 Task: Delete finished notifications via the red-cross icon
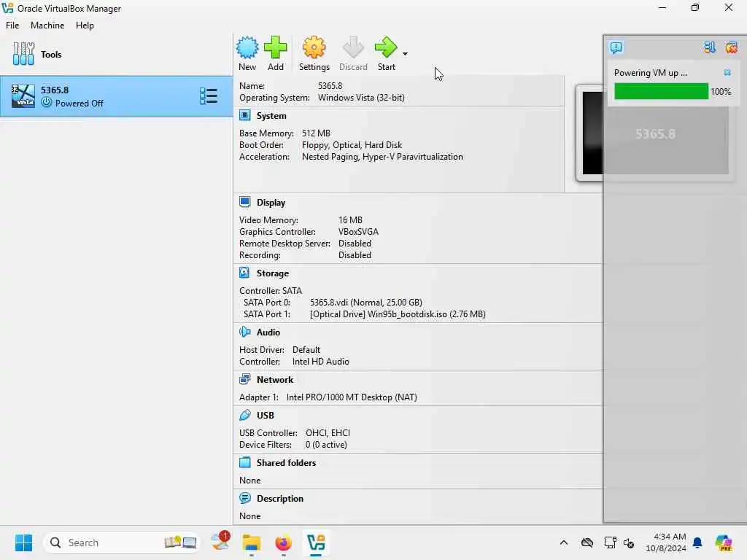(731, 47)
